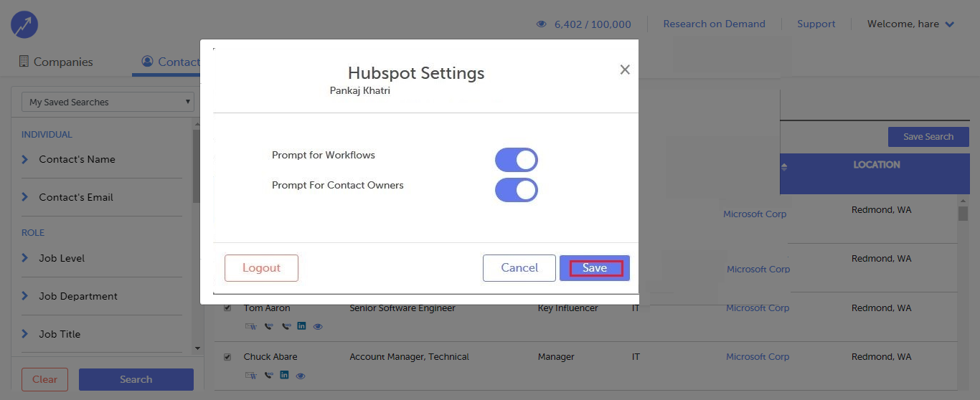Uncheck Chuck Abare's row checkbox
The width and height of the screenshot is (980, 400).
coord(227,356)
